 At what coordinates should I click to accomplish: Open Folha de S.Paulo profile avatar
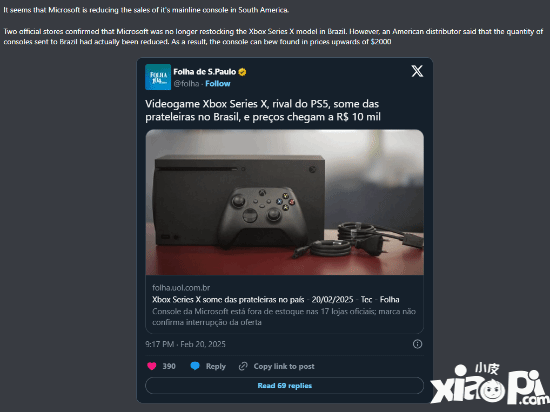point(158,77)
